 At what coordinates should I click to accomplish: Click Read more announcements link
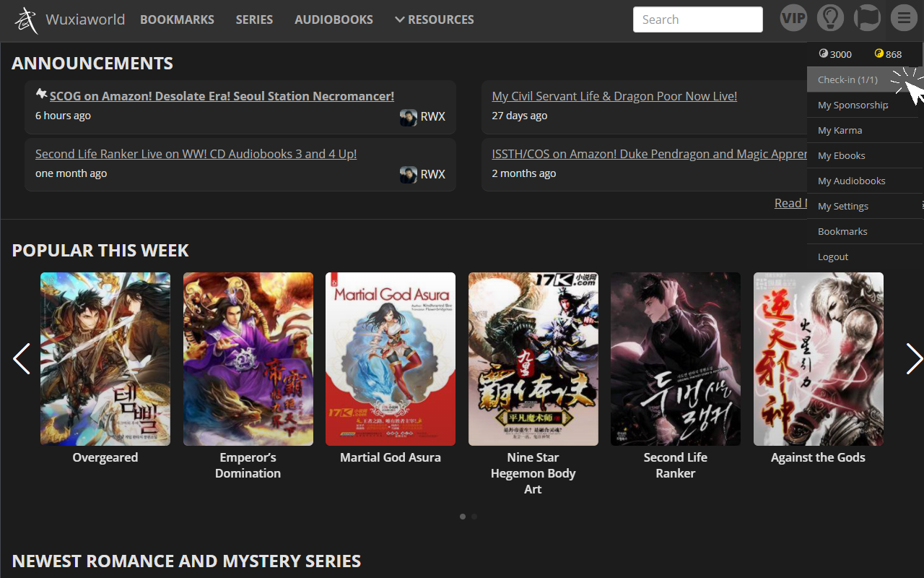coord(790,203)
